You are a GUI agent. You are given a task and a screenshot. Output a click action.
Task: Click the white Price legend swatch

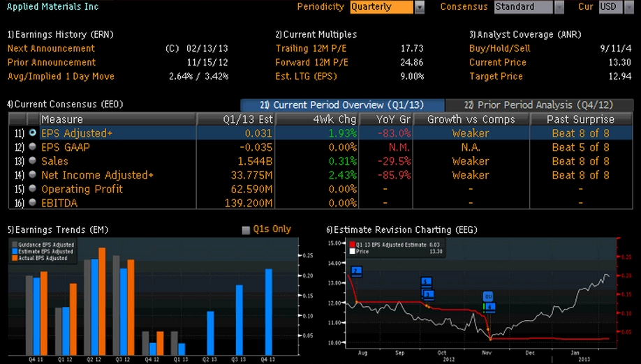click(x=352, y=251)
